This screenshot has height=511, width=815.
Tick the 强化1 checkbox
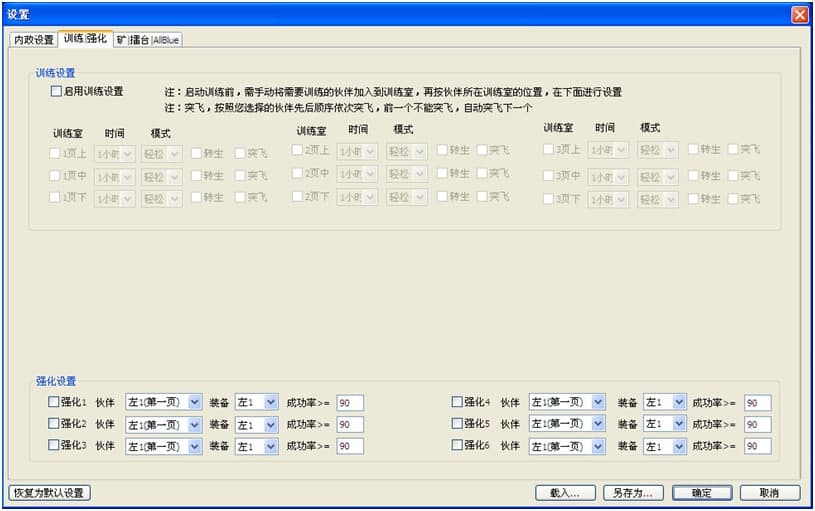pyautogui.click(x=54, y=402)
